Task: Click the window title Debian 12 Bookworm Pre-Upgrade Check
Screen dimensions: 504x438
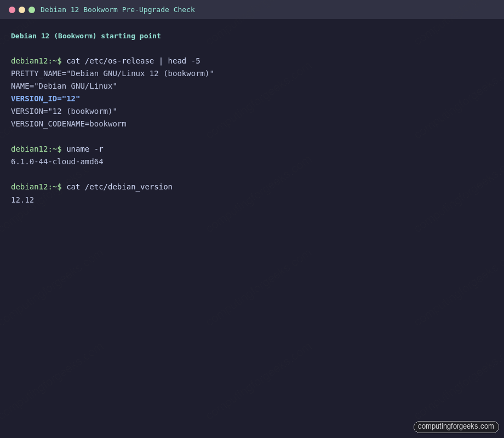Action: [x=117, y=9]
